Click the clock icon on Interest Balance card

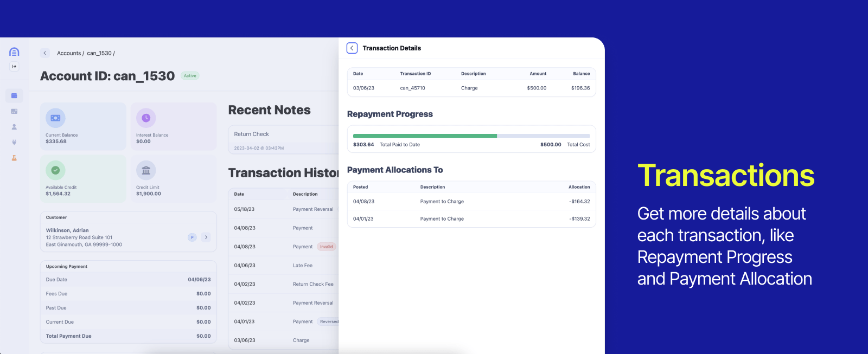pyautogui.click(x=146, y=118)
